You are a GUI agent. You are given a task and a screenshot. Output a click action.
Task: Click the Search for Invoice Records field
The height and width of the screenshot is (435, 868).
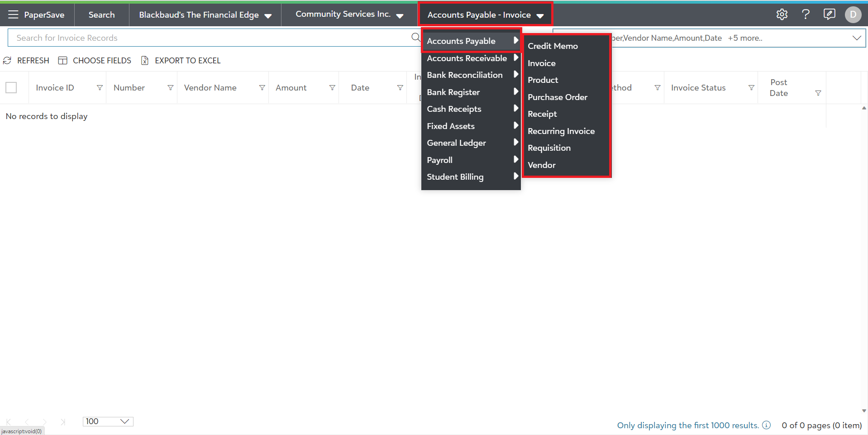208,38
